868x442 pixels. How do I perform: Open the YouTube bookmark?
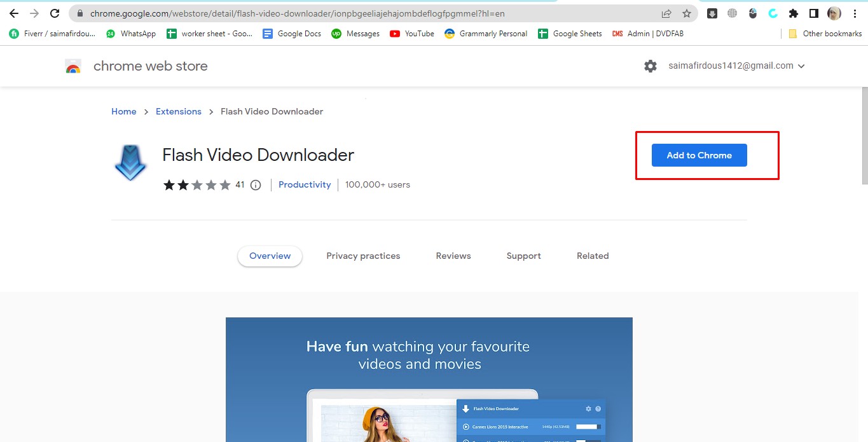pos(412,34)
